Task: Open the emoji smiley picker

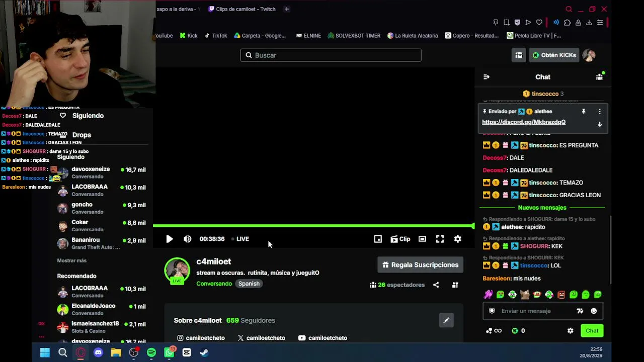Action: tap(594, 311)
